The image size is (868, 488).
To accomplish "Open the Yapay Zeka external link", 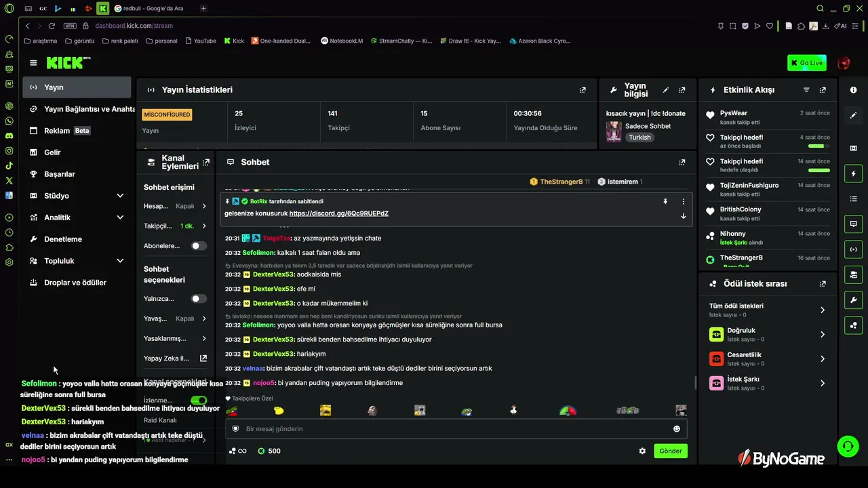I will pos(203,359).
